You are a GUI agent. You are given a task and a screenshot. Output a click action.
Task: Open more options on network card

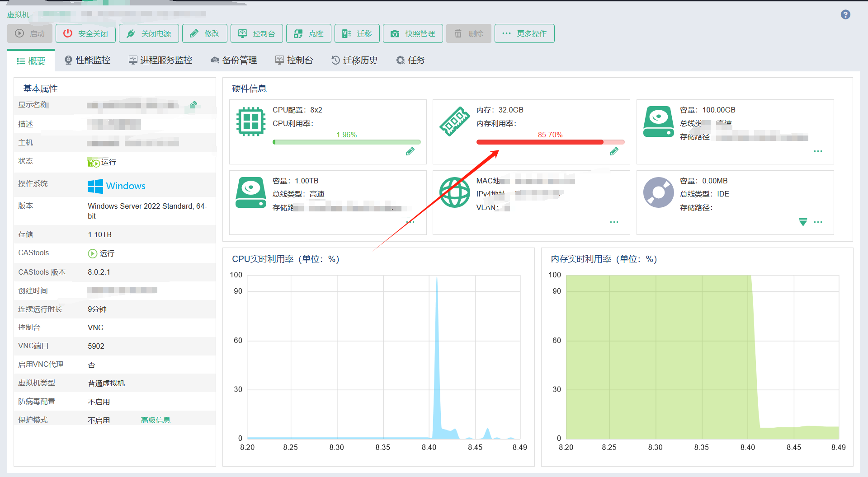[x=614, y=222]
